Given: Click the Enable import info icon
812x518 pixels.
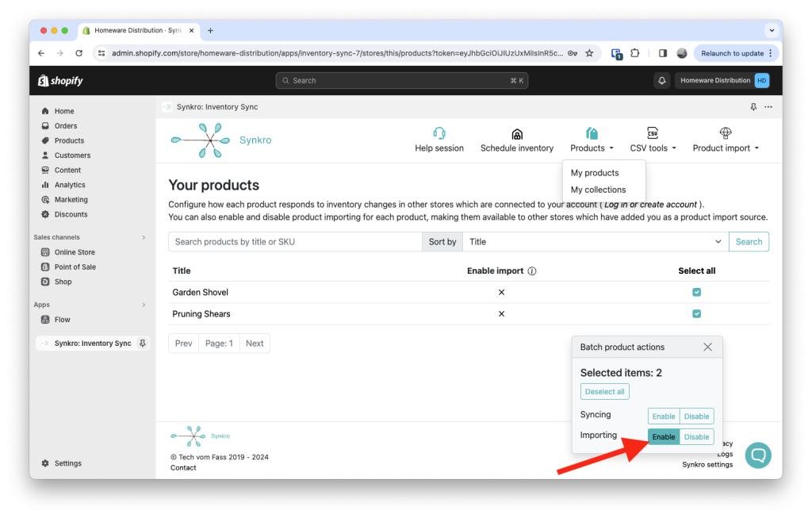Looking at the screenshot, I should (532, 271).
